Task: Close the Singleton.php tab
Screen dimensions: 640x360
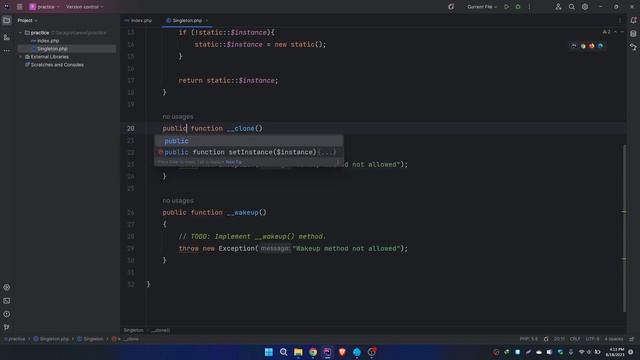Action: (207, 20)
